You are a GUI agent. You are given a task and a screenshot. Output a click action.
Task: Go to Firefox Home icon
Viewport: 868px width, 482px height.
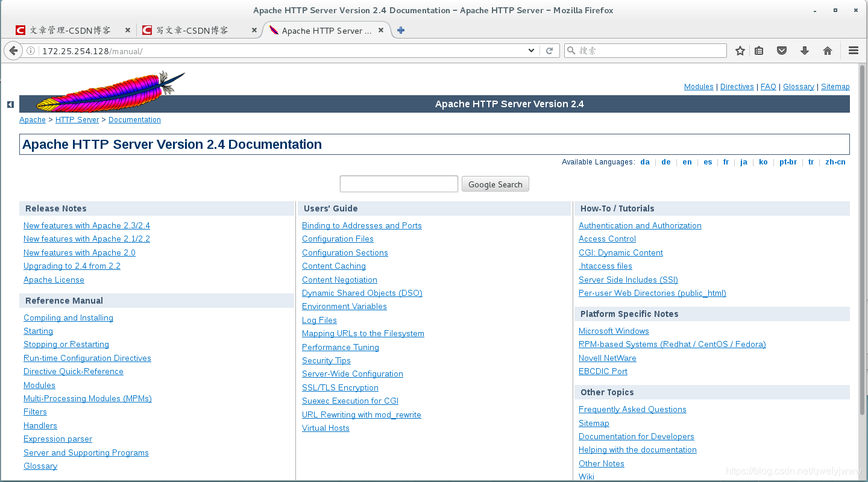[828, 51]
